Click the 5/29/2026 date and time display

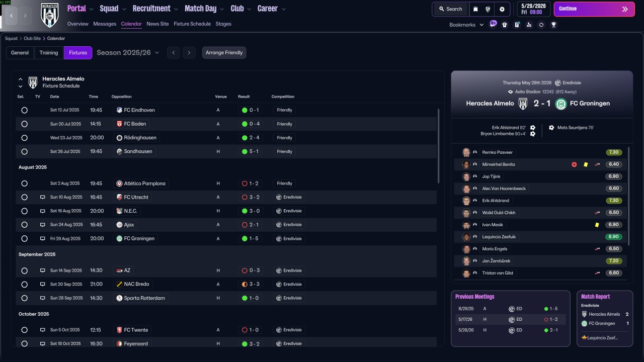click(534, 9)
